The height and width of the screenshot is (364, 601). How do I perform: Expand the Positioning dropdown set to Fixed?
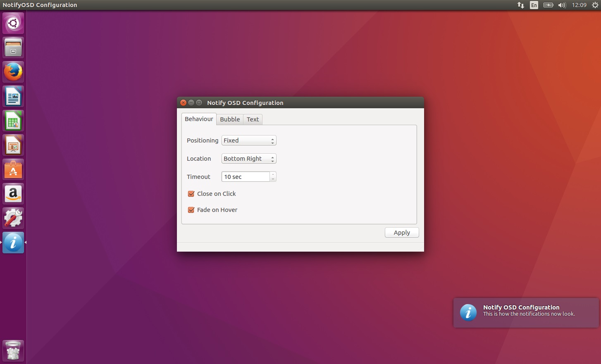(249, 140)
